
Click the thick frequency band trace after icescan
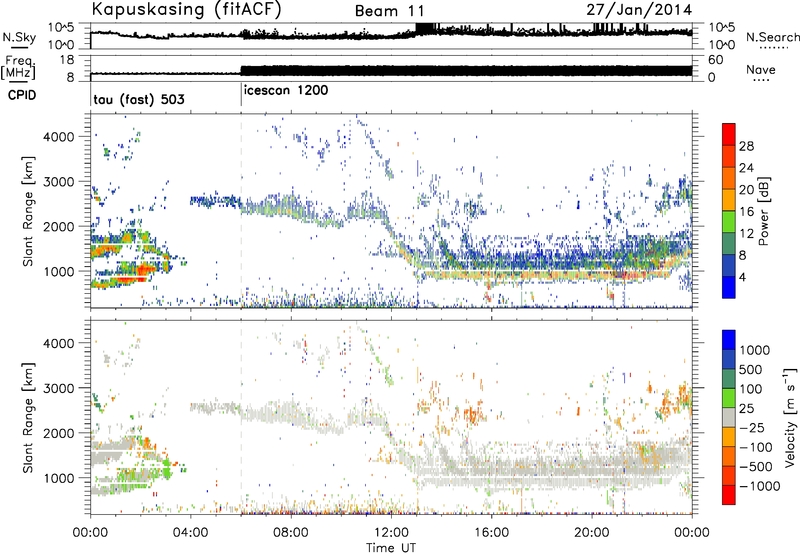point(466,71)
